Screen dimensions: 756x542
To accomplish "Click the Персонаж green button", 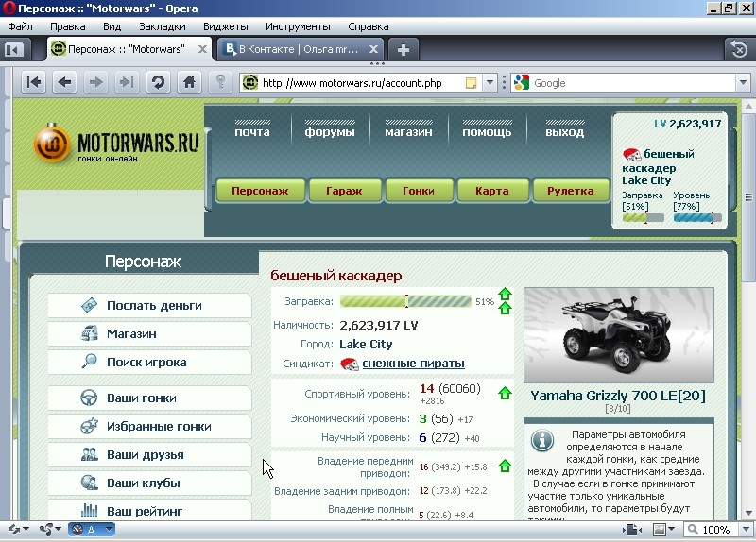I will click(261, 191).
